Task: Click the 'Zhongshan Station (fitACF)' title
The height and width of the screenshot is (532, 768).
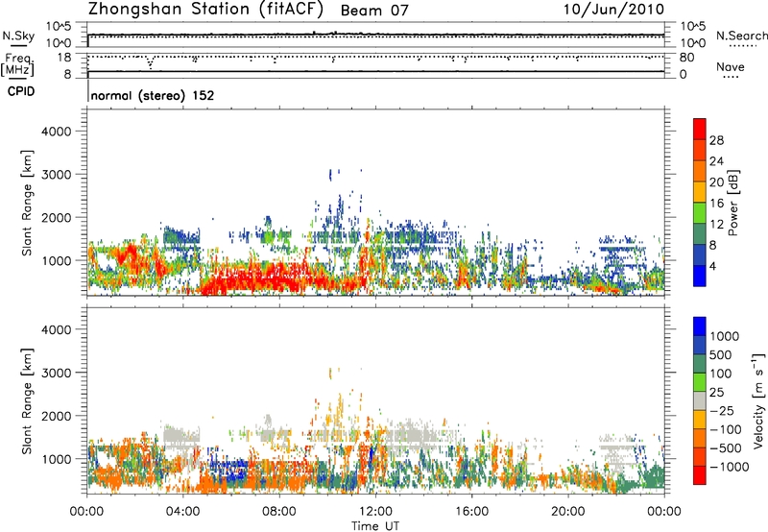Action: click(x=205, y=10)
